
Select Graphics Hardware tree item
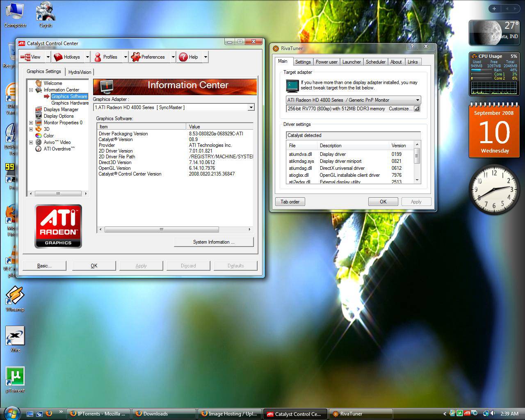[x=70, y=103]
